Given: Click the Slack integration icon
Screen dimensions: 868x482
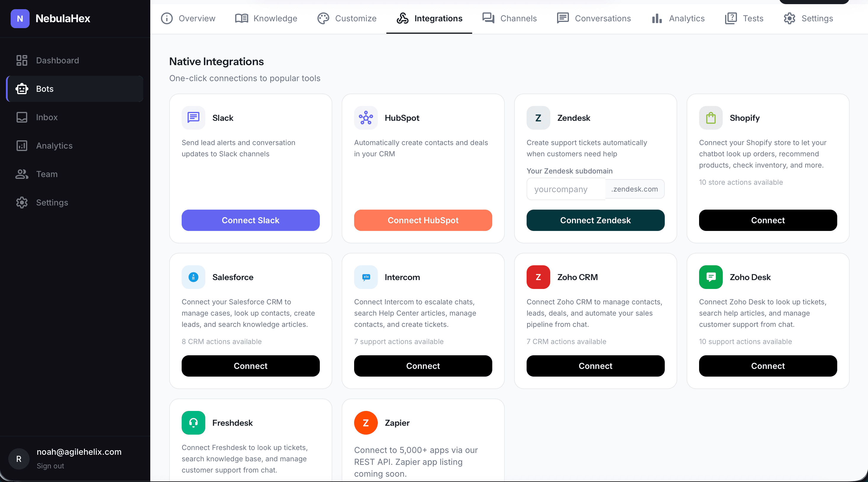Looking at the screenshot, I should (193, 118).
